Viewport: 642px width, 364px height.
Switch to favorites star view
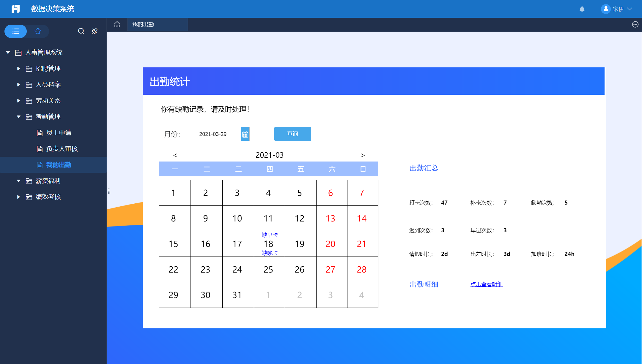pyautogui.click(x=38, y=31)
